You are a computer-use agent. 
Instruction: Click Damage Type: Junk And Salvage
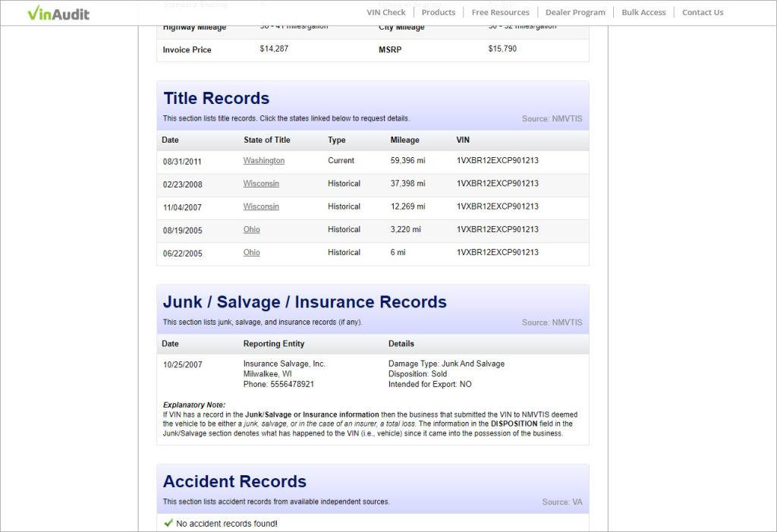pos(446,364)
